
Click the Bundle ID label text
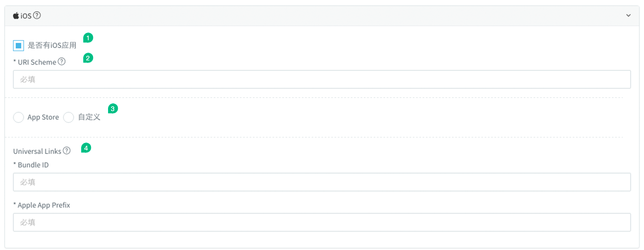click(x=33, y=165)
